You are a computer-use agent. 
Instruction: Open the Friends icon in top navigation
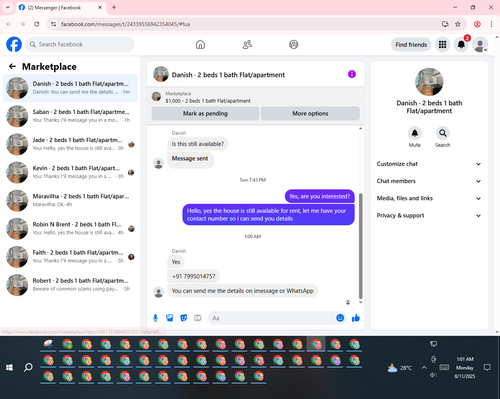coord(247,44)
